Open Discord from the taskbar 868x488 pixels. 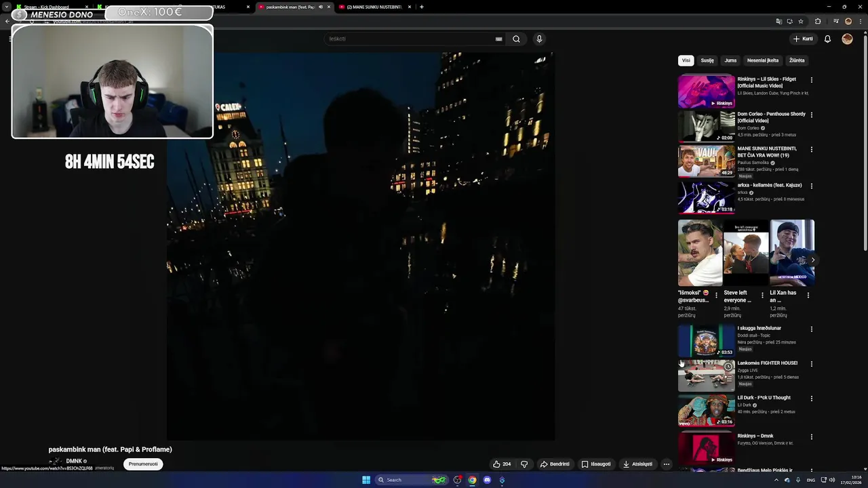487,480
